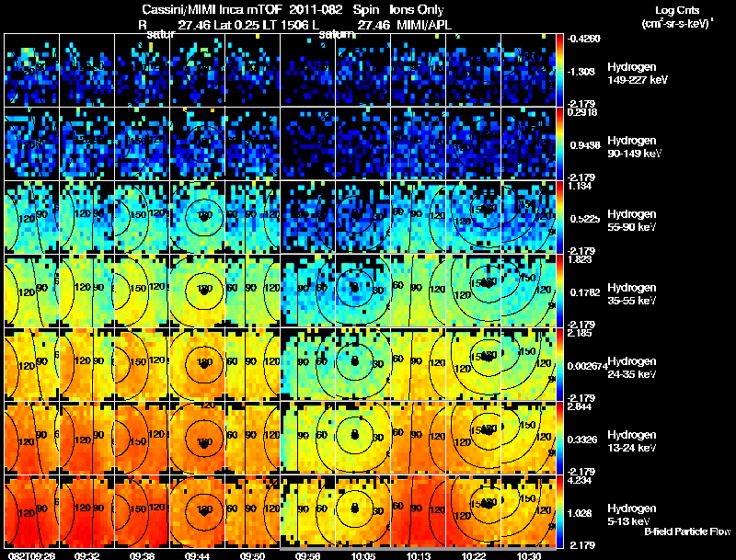Open the Hydrogen 55-90 keV panel at 09:56

point(308,217)
